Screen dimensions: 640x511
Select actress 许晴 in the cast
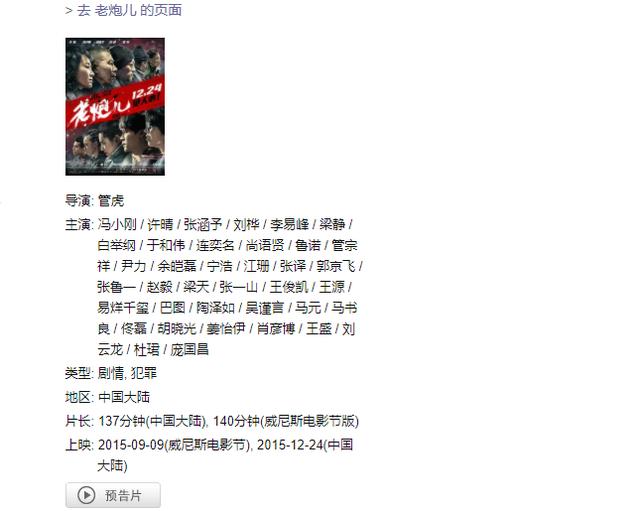[x=160, y=224]
